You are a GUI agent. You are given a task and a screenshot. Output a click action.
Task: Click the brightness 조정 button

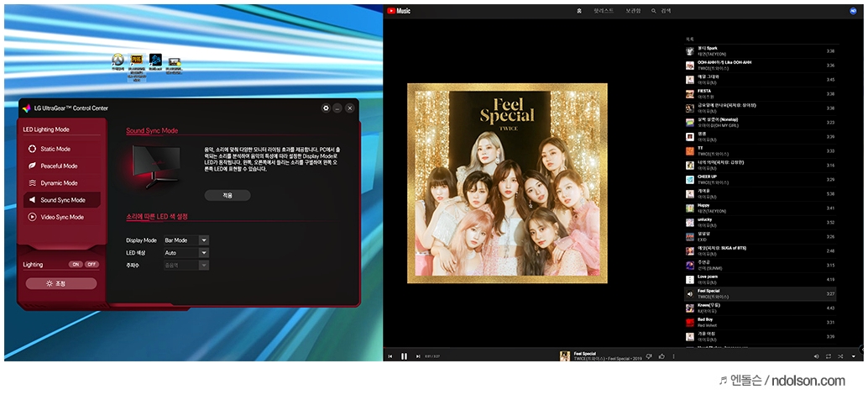coord(61,284)
